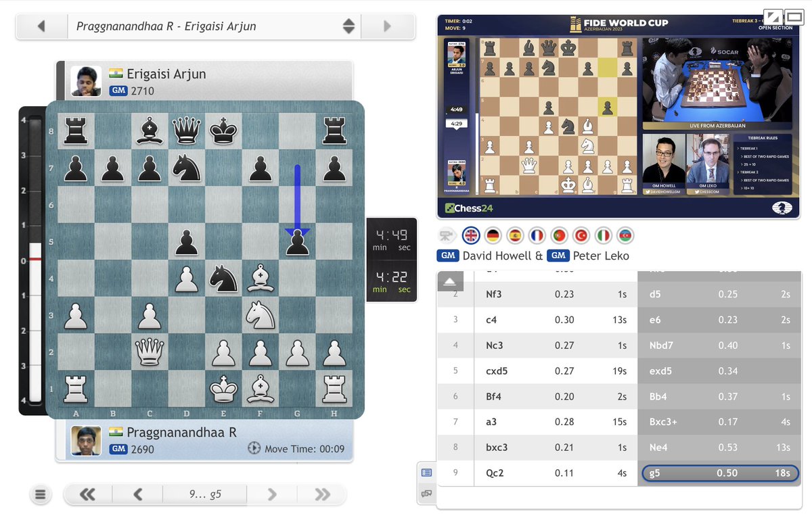Image resolution: width=812 pixels, height=528 pixels.
Task: Select move 3... e6 in the move list
Action: coord(719,320)
